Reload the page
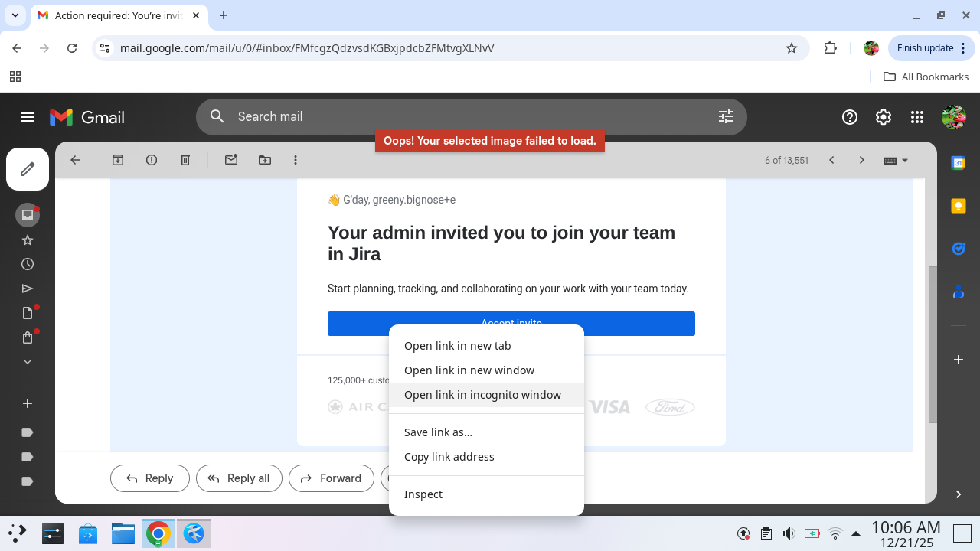This screenshot has width=980, height=551. (x=72, y=48)
